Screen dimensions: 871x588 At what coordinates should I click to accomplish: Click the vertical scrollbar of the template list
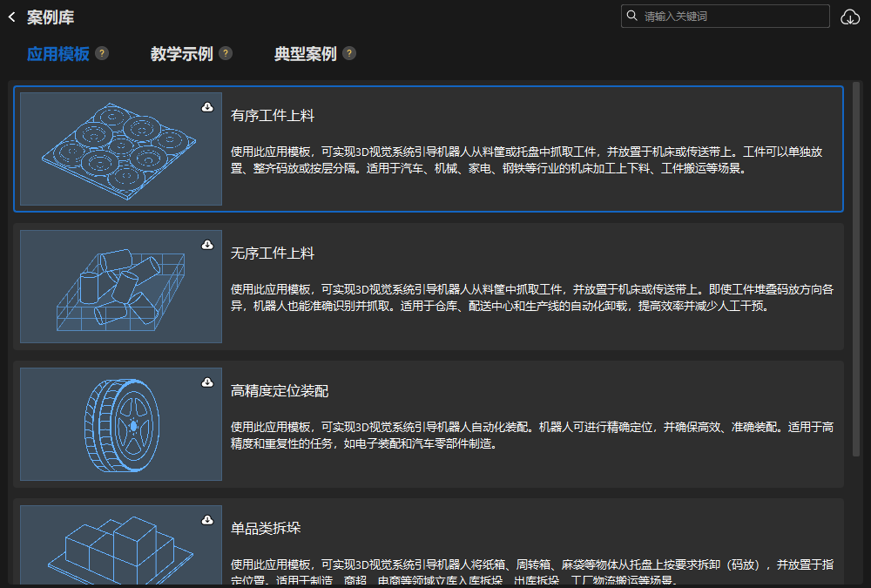pos(856,269)
